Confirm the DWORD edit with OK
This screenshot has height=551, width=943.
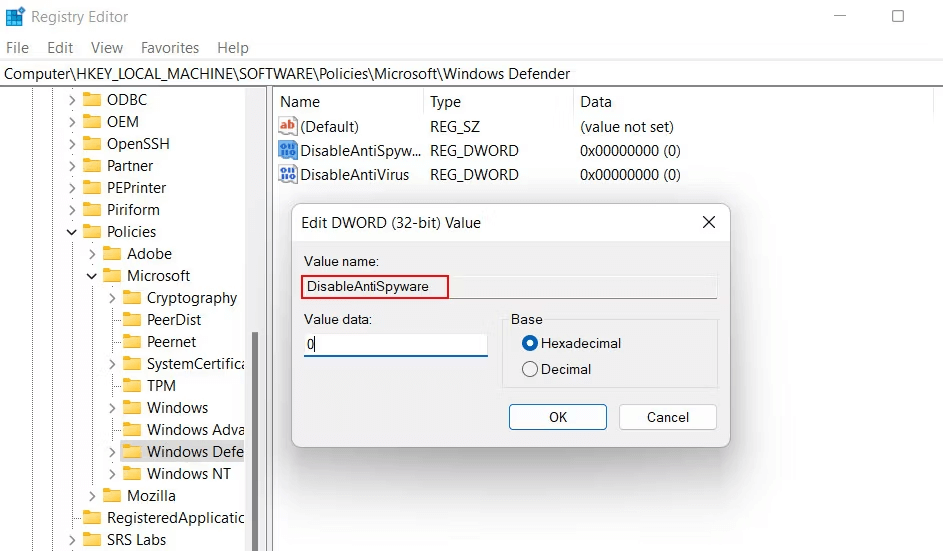tap(558, 417)
